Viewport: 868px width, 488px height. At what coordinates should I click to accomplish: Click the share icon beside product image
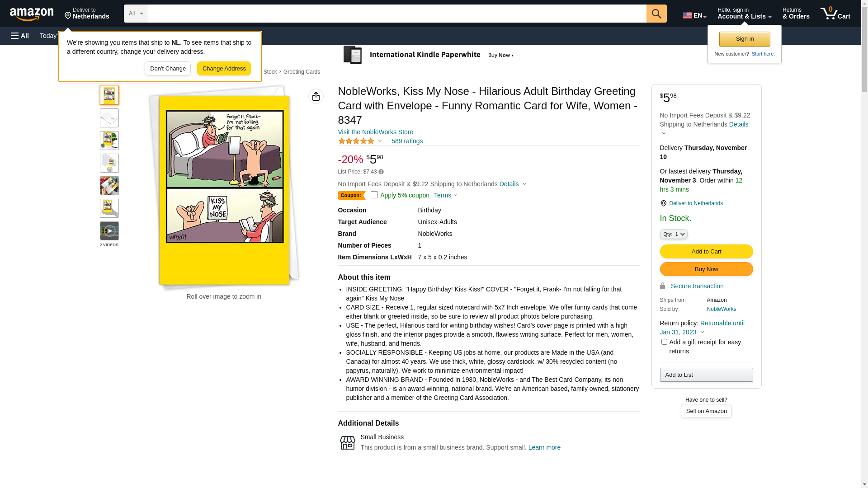(316, 96)
